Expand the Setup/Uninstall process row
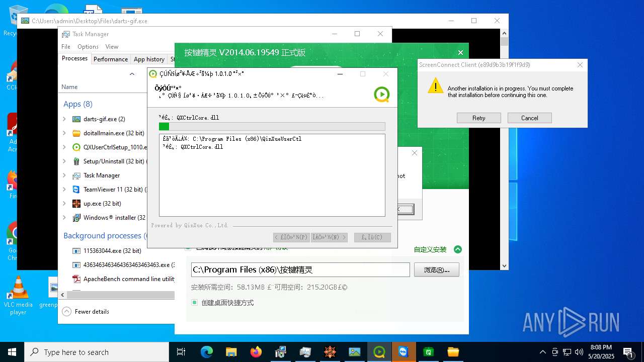This screenshot has height=362, width=644. [64, 161]
